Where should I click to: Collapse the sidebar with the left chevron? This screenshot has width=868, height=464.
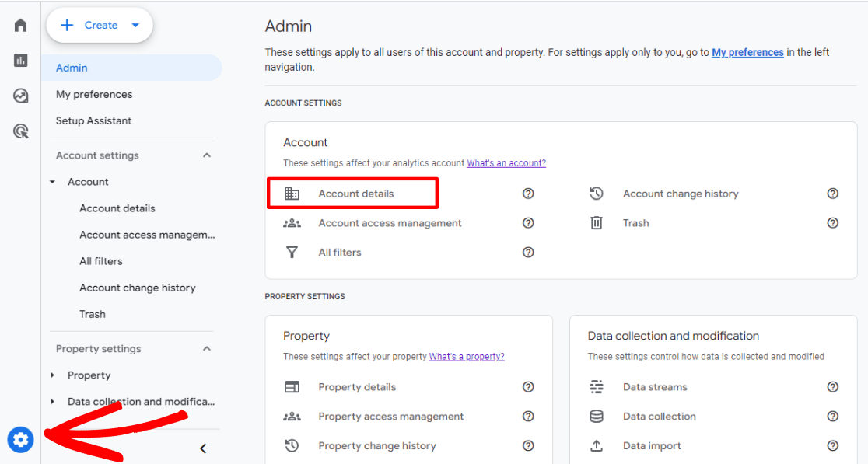[x=203, y=448]
